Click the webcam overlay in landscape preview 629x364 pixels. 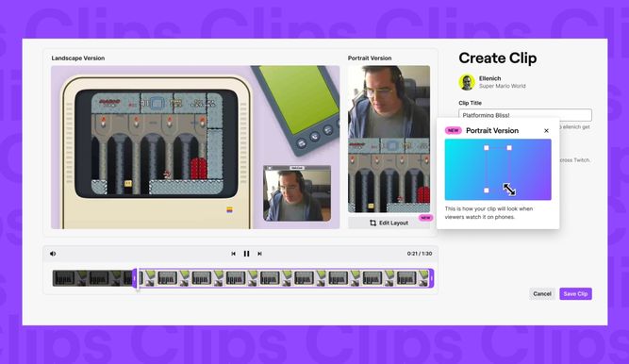297,193
